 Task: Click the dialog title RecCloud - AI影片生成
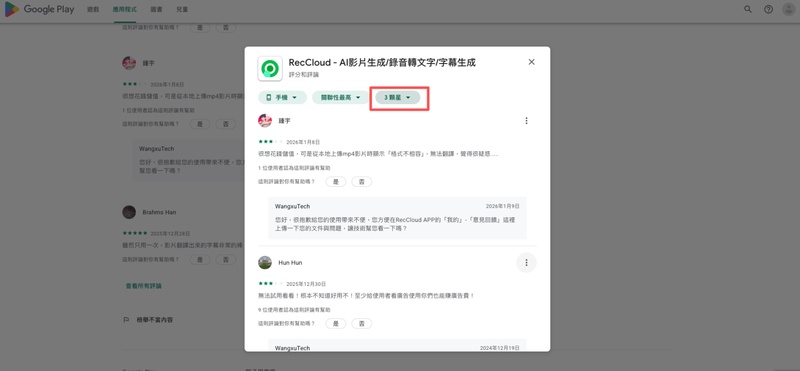[382, 63]
